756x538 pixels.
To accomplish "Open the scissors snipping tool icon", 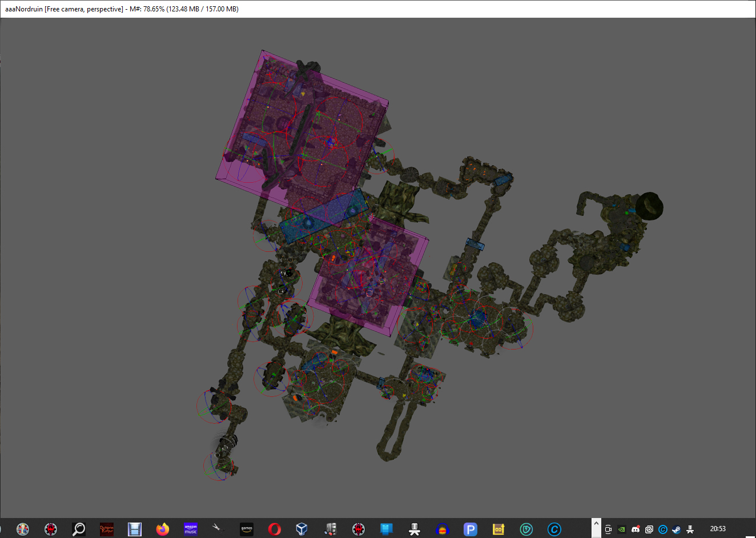I will tap(218, 529).
